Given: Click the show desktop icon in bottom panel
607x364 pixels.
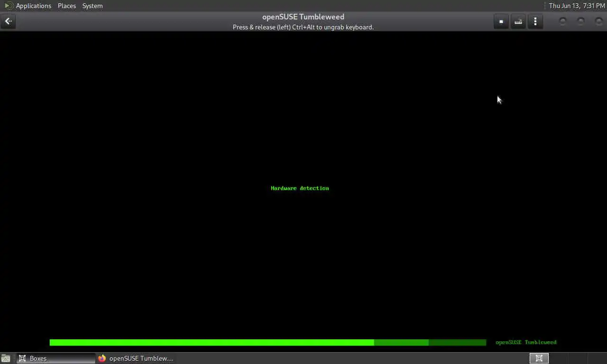Looking at the screenshot, I should pyautogui.click(x=6, y=358).
